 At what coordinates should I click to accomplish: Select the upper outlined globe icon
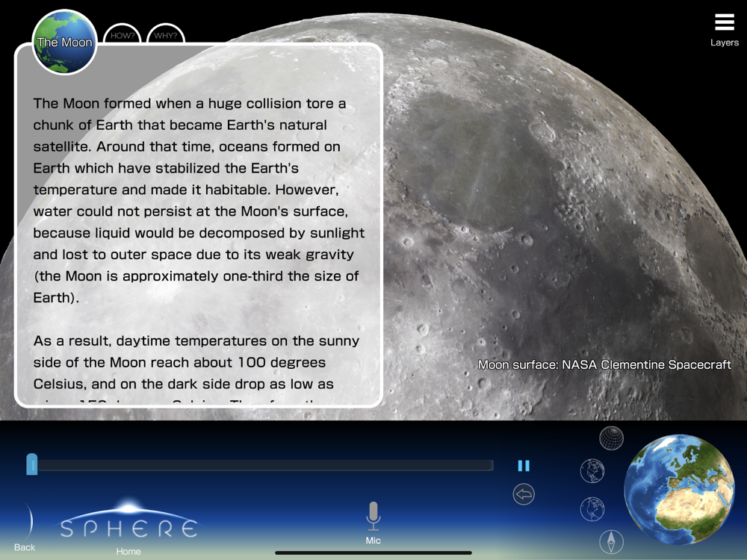(592, 471)
